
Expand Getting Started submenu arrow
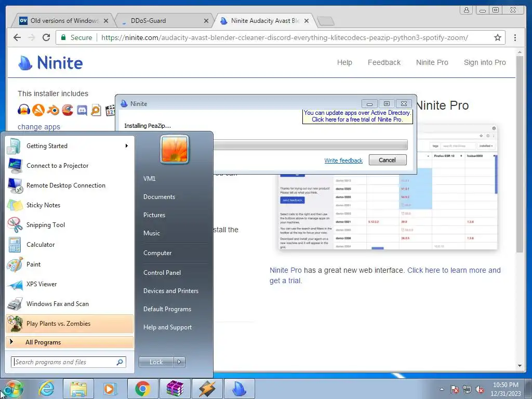[x=127, y=145]
